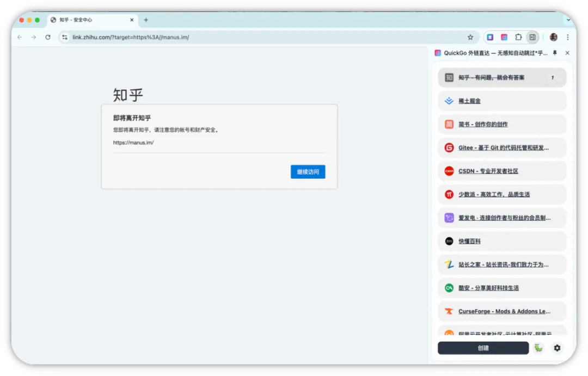
Task: Click the browser back arrow
Action: [x=20, y=37]
